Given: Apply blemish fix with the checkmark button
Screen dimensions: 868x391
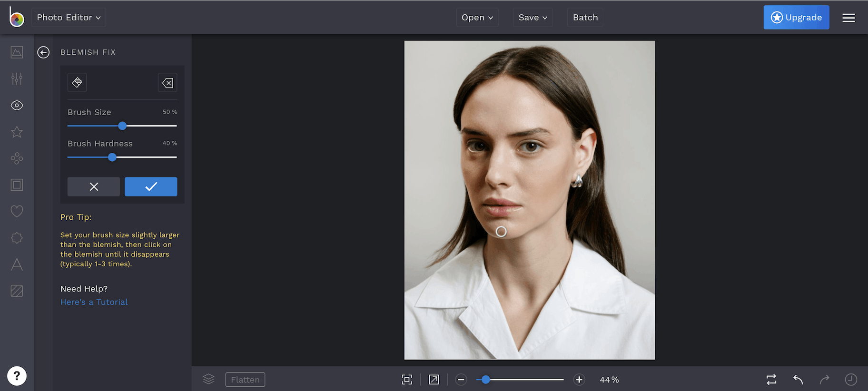Looking at the screenshot, I should [x=151, y=187].
